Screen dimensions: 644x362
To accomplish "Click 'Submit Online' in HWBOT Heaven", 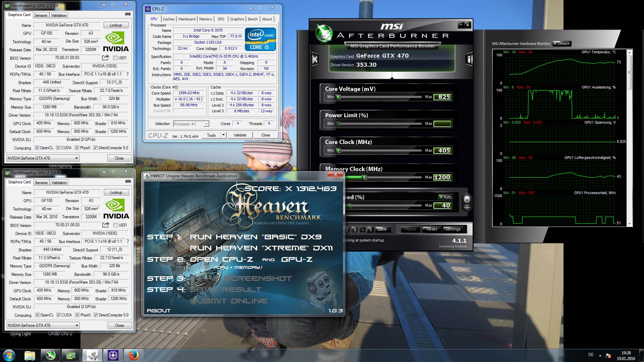I will pos(229,301).
